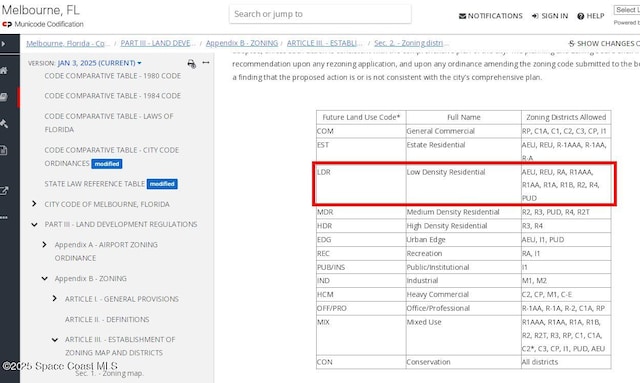Click the Zoning Districts Allowed column header
Screen dimensions: 640x383
pyautogui.click(x=566, y=117)
